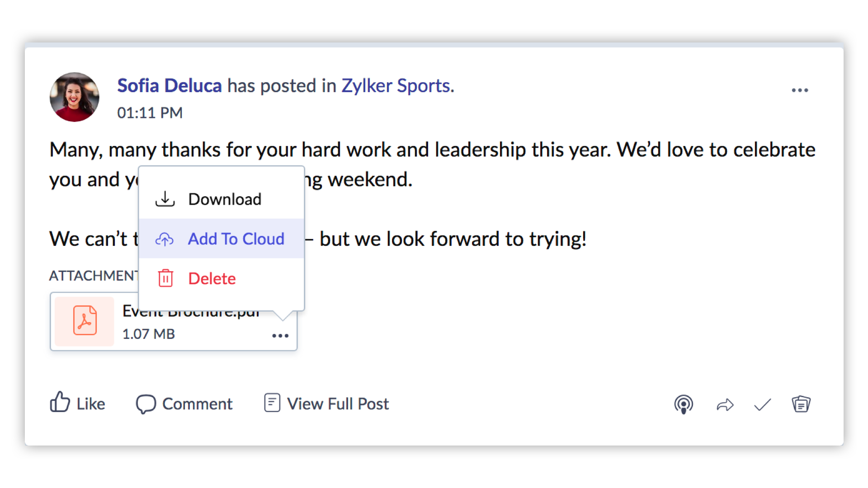
Task: Toggle the attachment three-dot options menu
Action: click(x=280, y=336)
